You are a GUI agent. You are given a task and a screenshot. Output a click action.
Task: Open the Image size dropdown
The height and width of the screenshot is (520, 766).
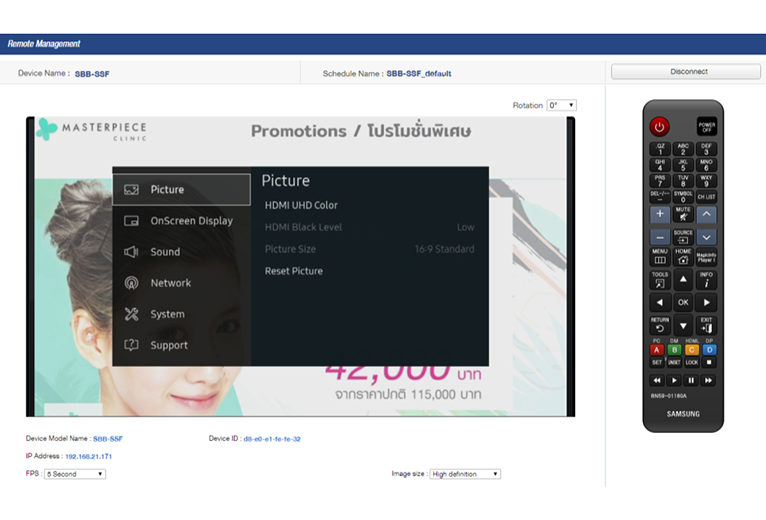465,474
